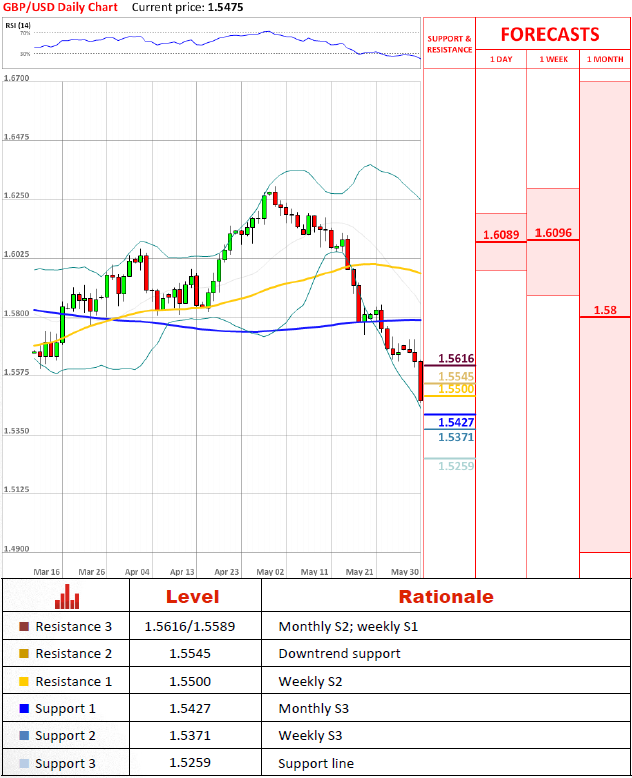Click the RSI line chart panel
The height and width of the screenshot is (778, 632).
[x=212, y=43]
